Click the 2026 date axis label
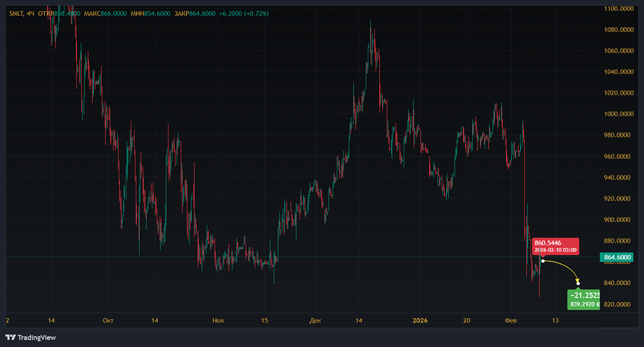Image resolution: width=644 pixels, height=347 pixels. click(x=420, y=321)
